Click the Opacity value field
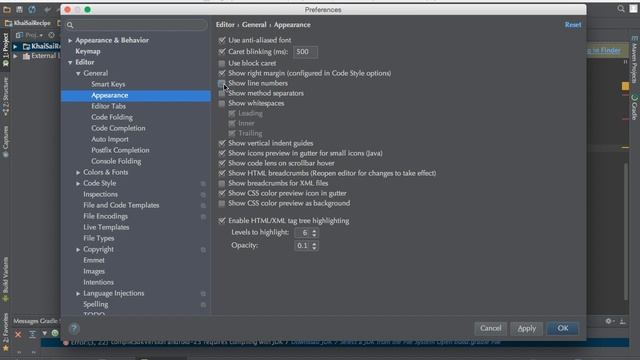This screenshot has height=360, width=640. pyautogui.click(x=302, y=246)
